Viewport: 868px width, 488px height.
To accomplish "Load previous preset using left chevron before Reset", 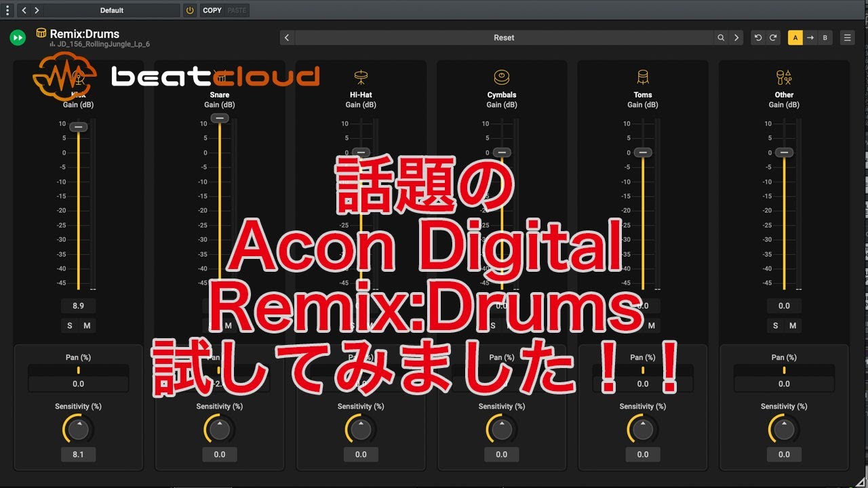I will [x=287, y=38].
